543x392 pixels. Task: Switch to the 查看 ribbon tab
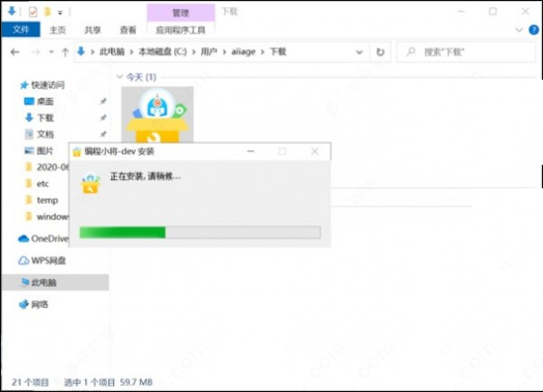click(x=128, y=30)
